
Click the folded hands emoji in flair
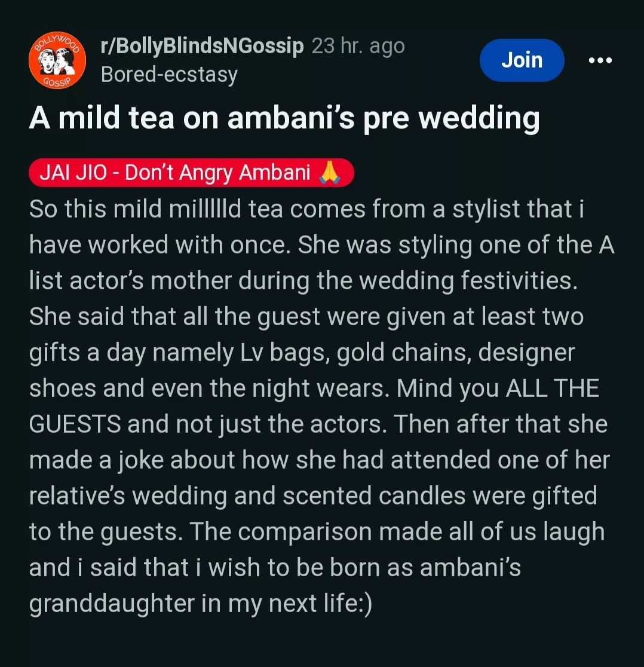pos(330,173)
